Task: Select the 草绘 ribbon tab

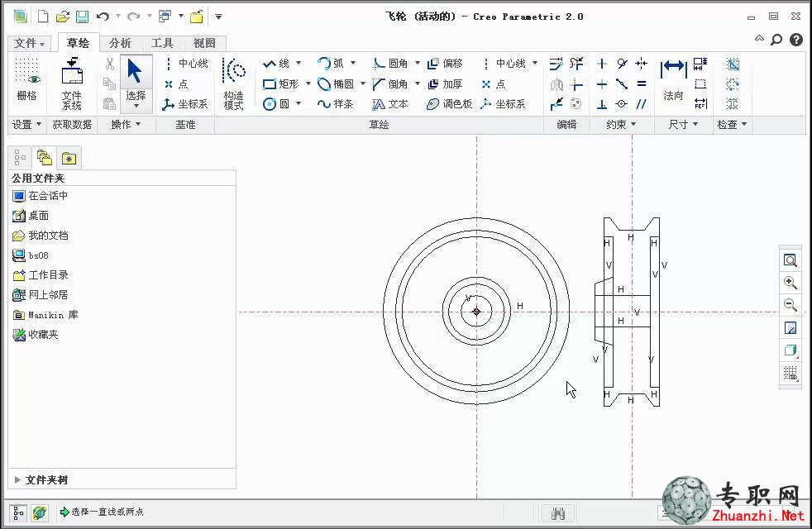Action: click(x=79, y=43)
